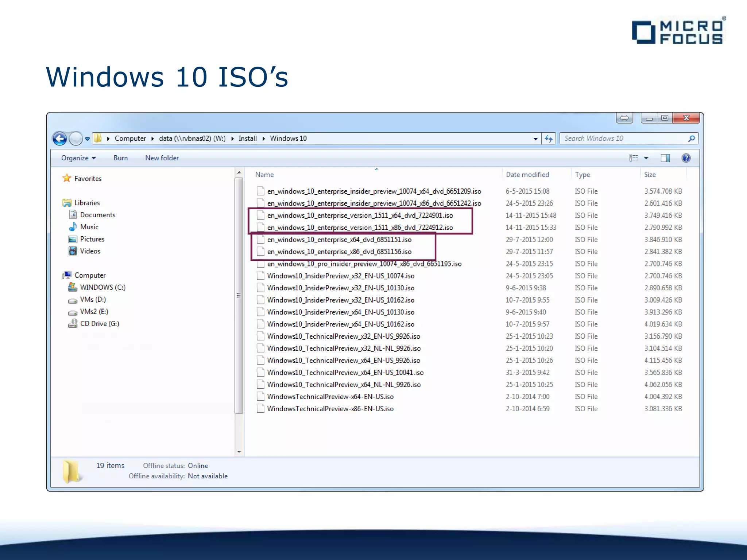Click the folder icon in details pane
Viewport: 747px width, 560px height.
point(71,471)
